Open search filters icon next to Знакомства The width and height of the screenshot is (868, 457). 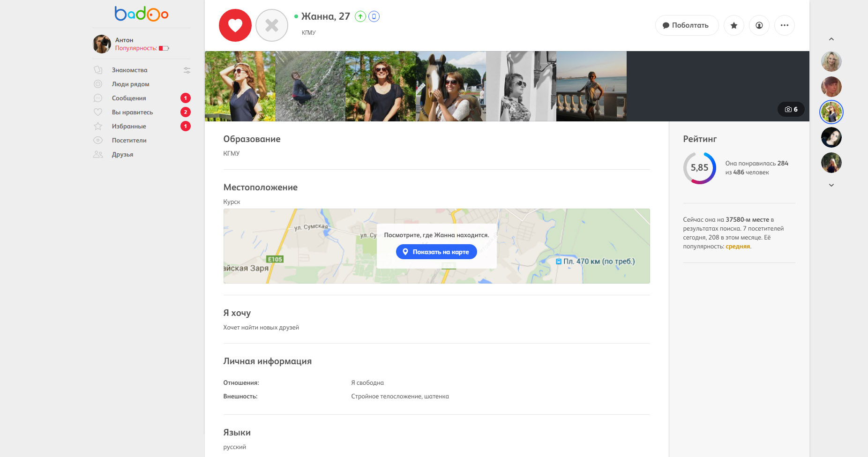pyautogui.click(x=187, y=70)
